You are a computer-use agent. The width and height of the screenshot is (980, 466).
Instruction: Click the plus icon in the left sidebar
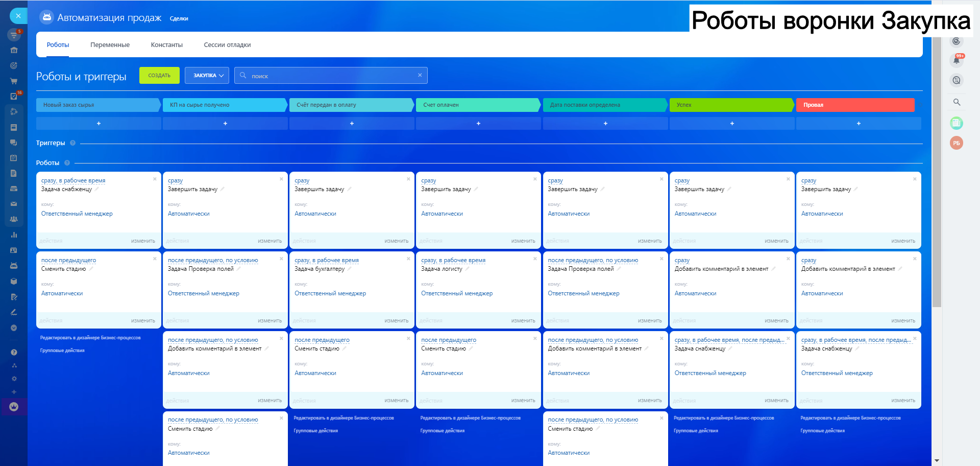[14, 392]
